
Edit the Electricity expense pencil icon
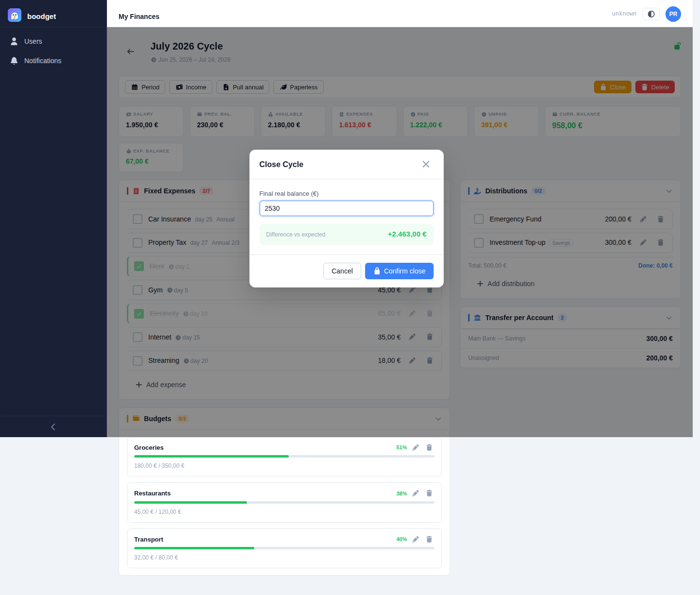412,313
